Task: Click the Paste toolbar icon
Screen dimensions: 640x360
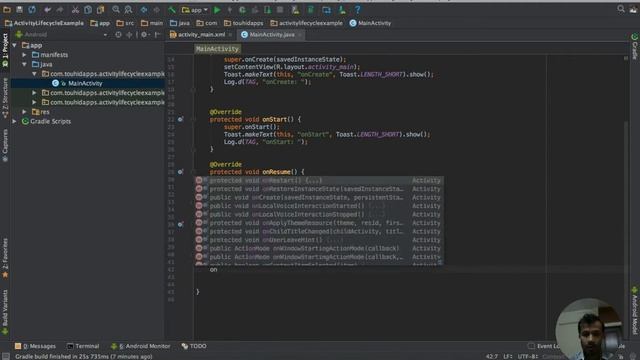Action: (100, 9)
